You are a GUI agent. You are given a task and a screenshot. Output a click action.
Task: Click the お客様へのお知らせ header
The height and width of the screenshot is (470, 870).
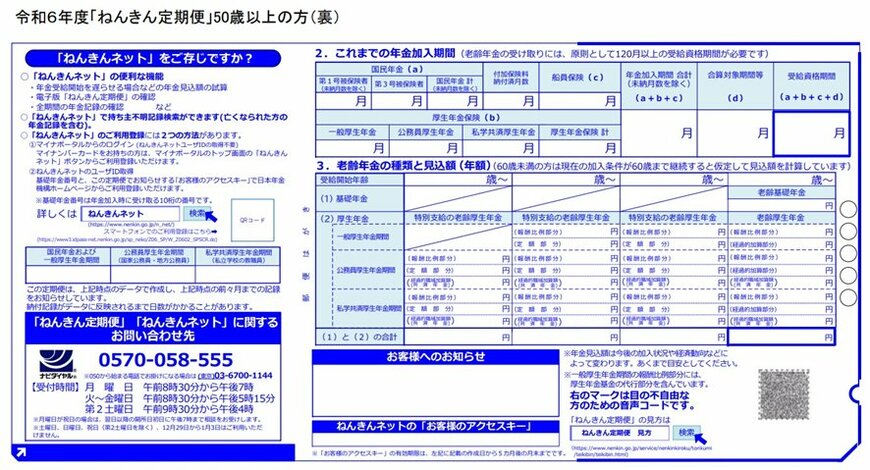(x=436, y=357)
